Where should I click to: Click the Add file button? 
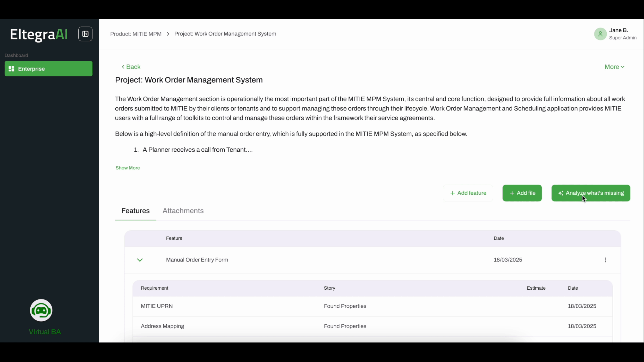coord(522,193)
